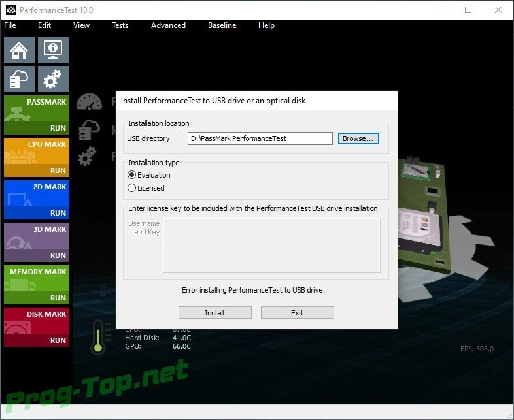This screenshot has height=420, width=514.
Task: Click the Browse... button
Action: tap(358, 138)
